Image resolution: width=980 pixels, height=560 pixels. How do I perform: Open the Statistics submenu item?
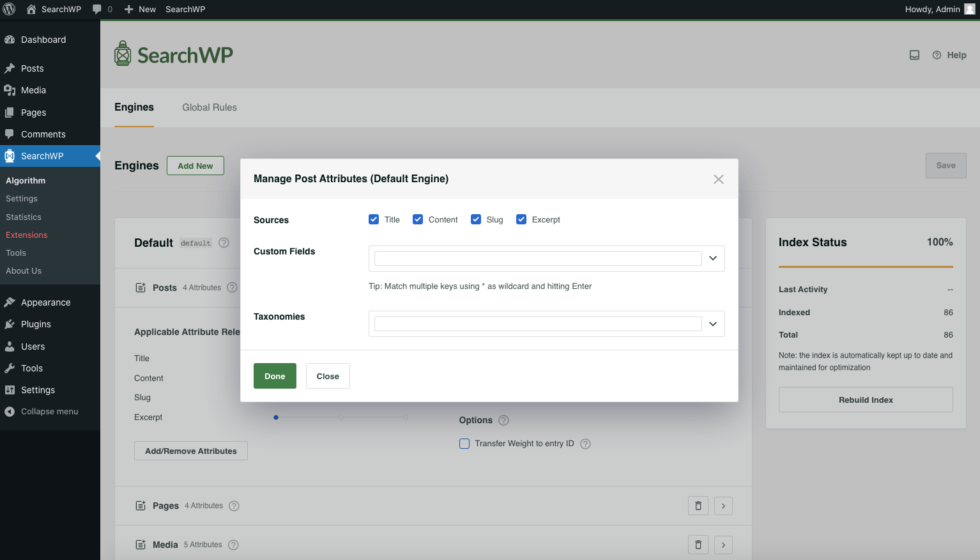[x=24, y=217]
